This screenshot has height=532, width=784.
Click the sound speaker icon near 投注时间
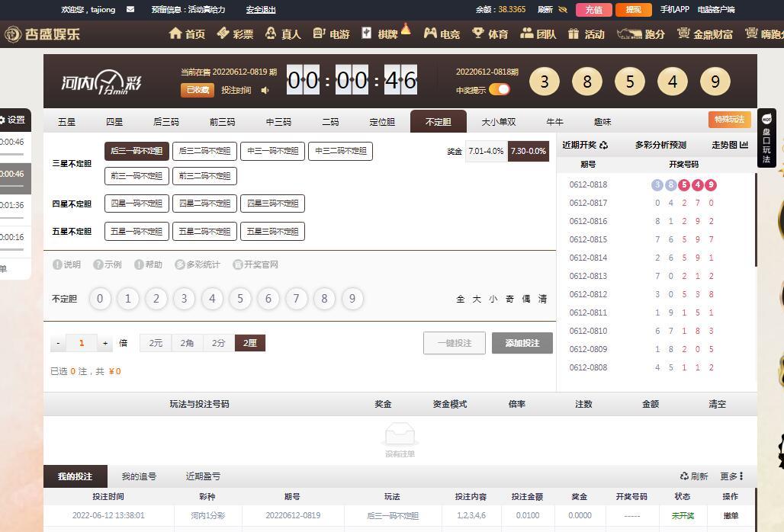tap(265, 90)
